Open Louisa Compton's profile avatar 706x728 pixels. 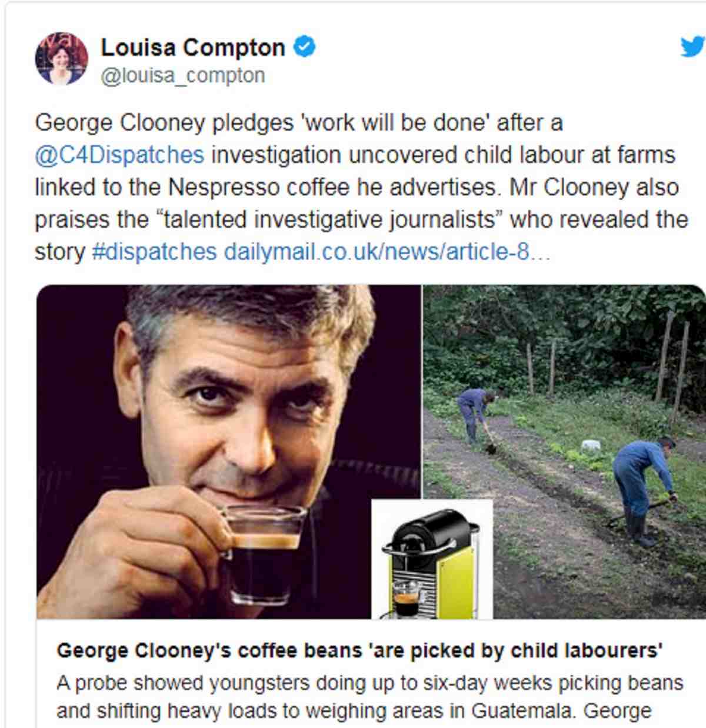[x=61, y=58]
